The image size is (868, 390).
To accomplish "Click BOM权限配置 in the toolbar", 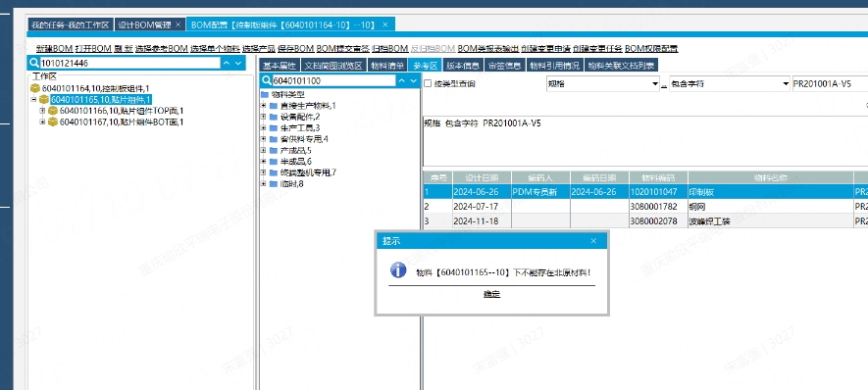I will (x=651, y=49).
